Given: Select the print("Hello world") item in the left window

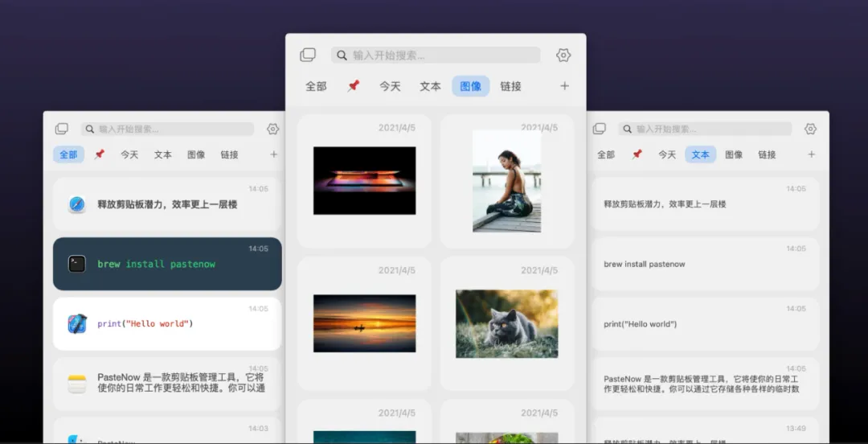Looking at the screenshot, I should (167, 323).
